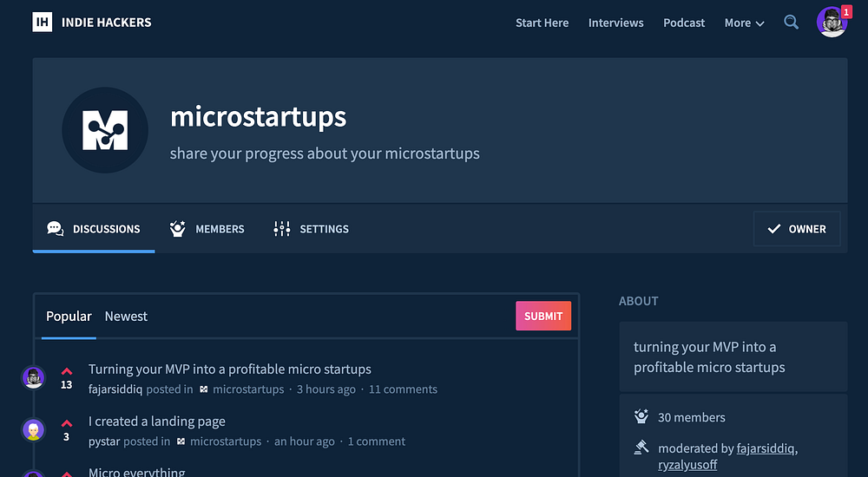The width and height of the screenshot is (868, 477).
Task: Open 'I created a landing page' post
Action: click(156, 421)
